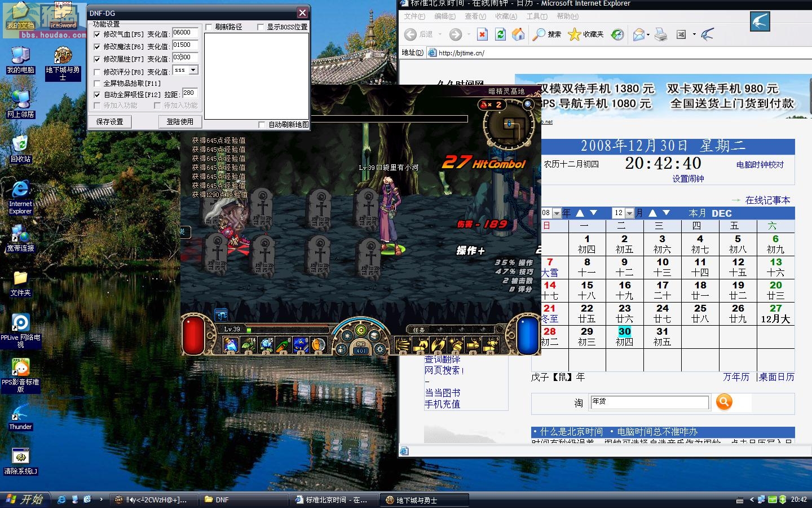Screen dimensions: 812x508
Task: Enable 全屏物品拾取[F11] checkbox
Action: coord(97,84)
